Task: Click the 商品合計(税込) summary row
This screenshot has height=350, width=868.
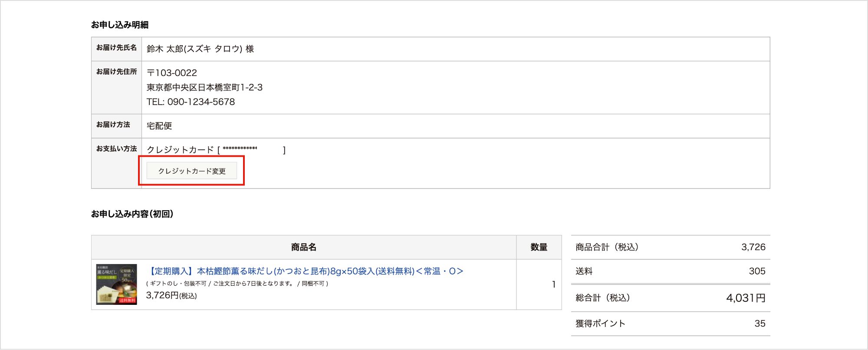Action: point(670,248)
